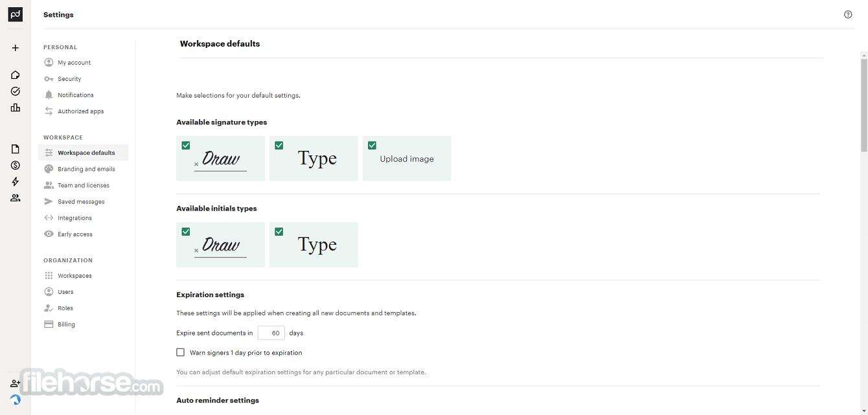Viewport: 868px width, 415px height.
Task: Select the Upload image signature card
Action: tap(407, 158)
